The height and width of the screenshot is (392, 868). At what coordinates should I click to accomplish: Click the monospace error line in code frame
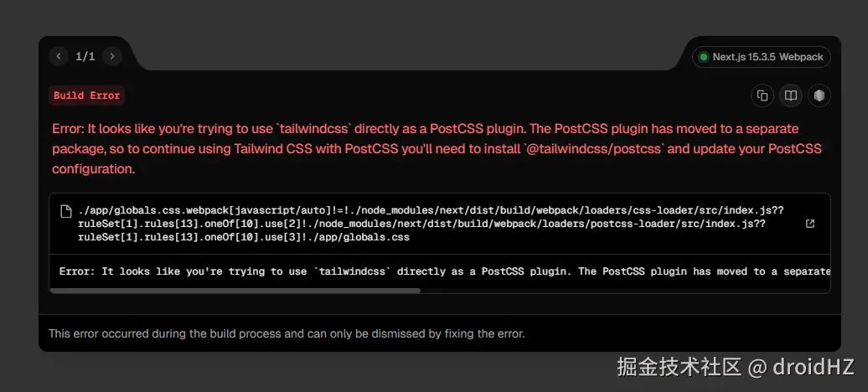(x=444, y=271)
